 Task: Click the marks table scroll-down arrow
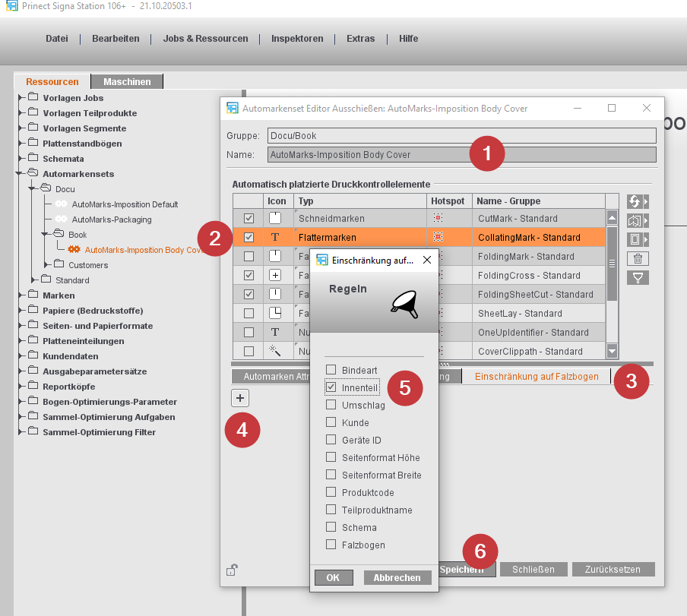(x=612, y=350)
